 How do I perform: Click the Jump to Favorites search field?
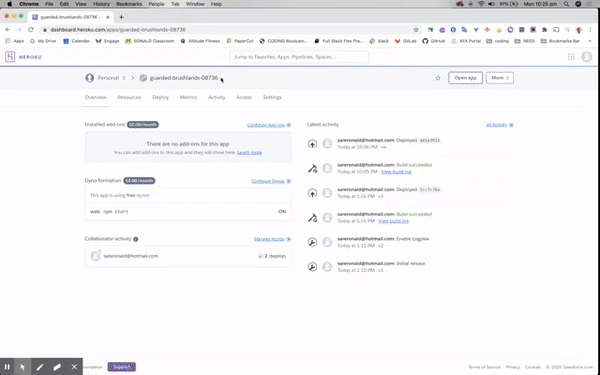[x=299, y=57]
